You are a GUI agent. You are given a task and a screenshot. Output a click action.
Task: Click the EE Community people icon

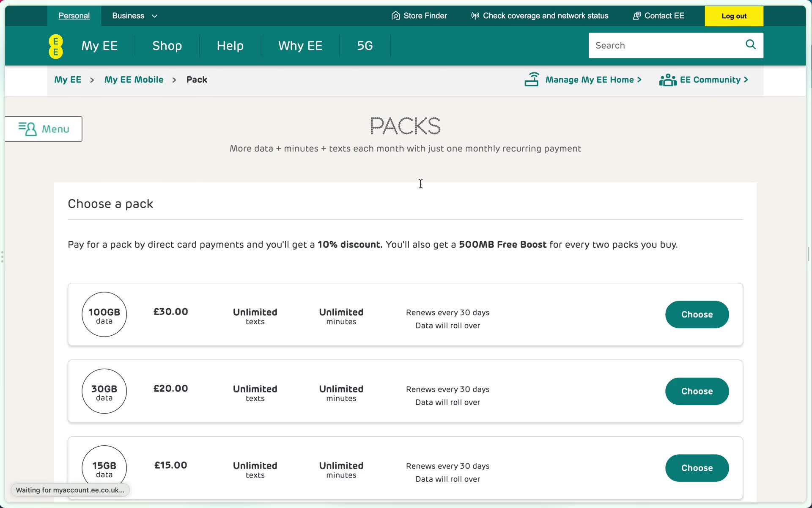[668, 80]
